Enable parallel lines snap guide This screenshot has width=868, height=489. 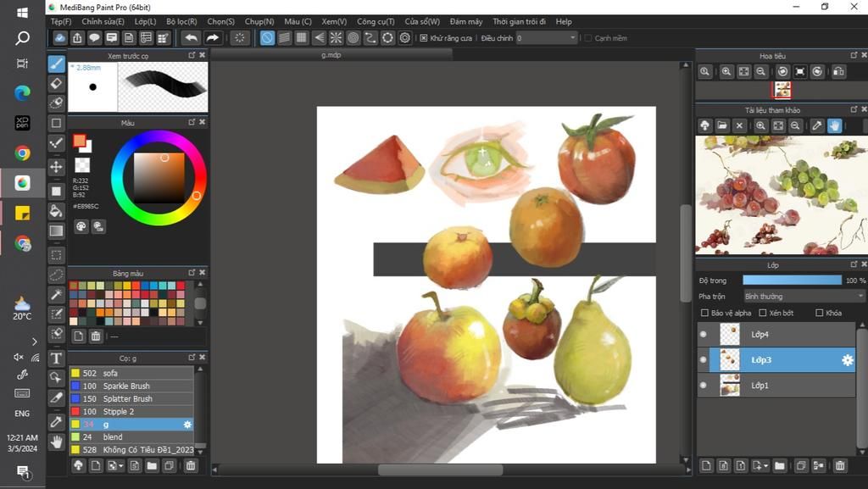pos(285,37)
